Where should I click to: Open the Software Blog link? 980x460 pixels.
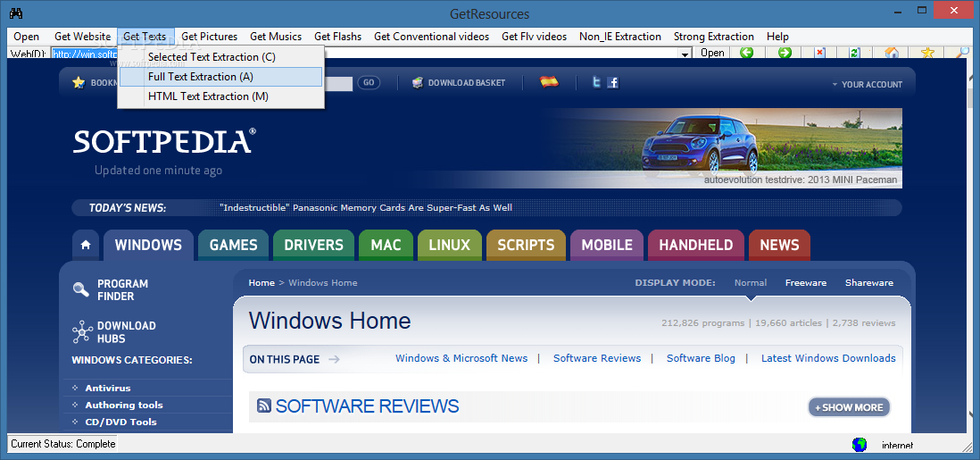pos(701,358)
